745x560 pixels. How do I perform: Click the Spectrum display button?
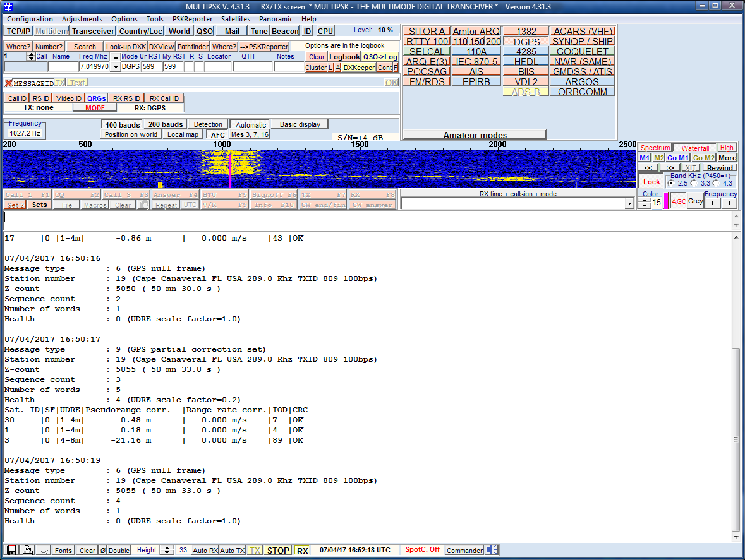click(x=655, y=148)
